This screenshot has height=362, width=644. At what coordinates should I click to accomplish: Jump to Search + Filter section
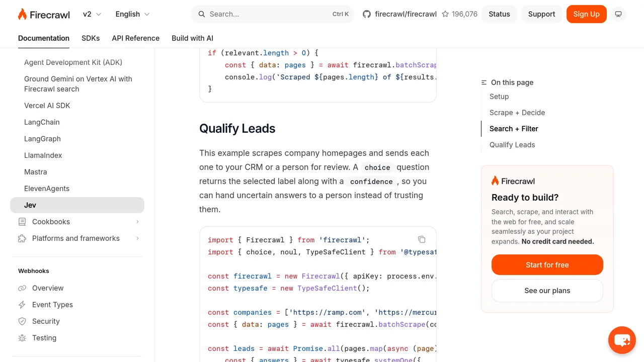tap(514, 129)
